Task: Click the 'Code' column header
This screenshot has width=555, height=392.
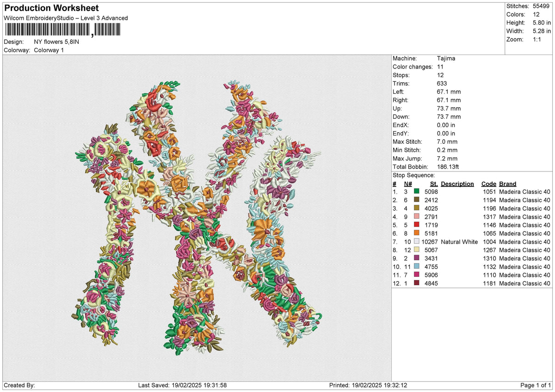Action: click(x=488, y=184)
